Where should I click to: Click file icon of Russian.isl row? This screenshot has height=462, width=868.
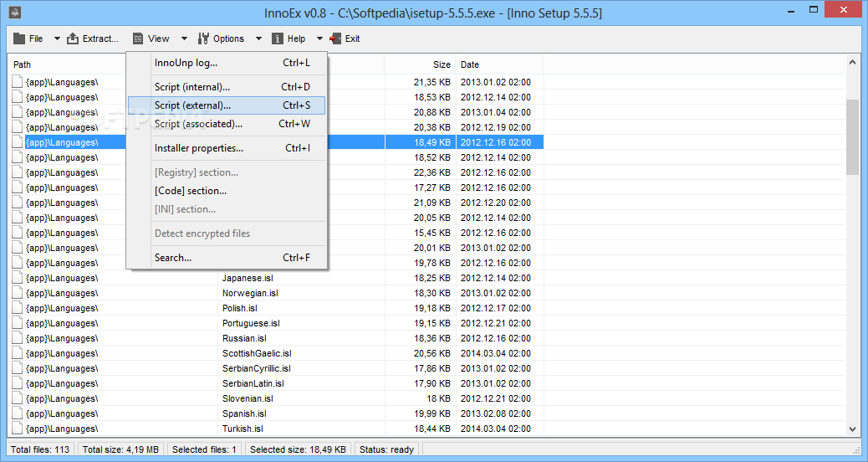tap(18, 338)
